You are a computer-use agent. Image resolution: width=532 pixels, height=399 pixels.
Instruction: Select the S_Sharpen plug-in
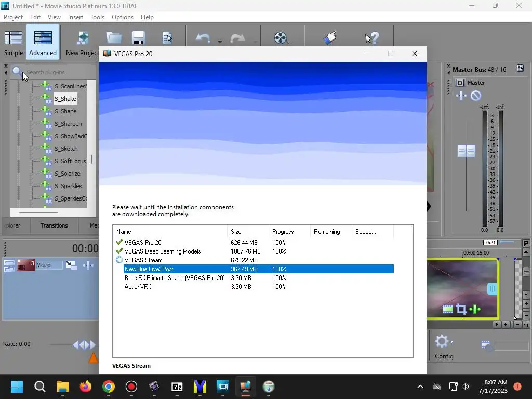pos(68,124)
